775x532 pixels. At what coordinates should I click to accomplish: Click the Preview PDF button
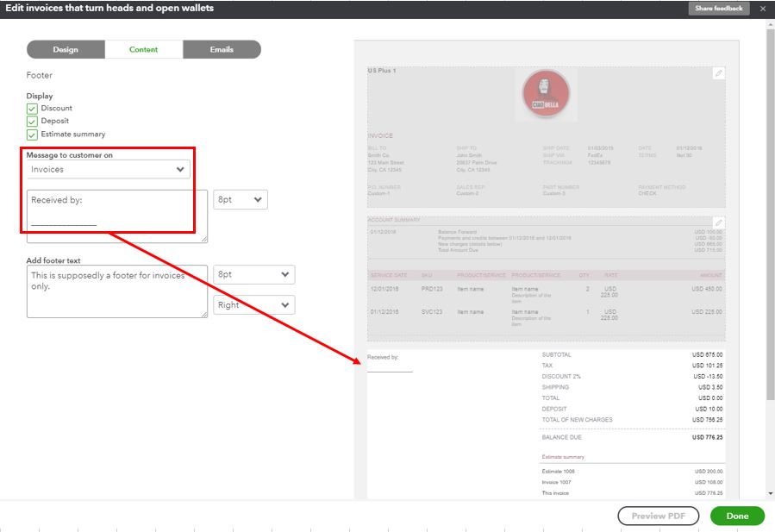click(658, 516)
